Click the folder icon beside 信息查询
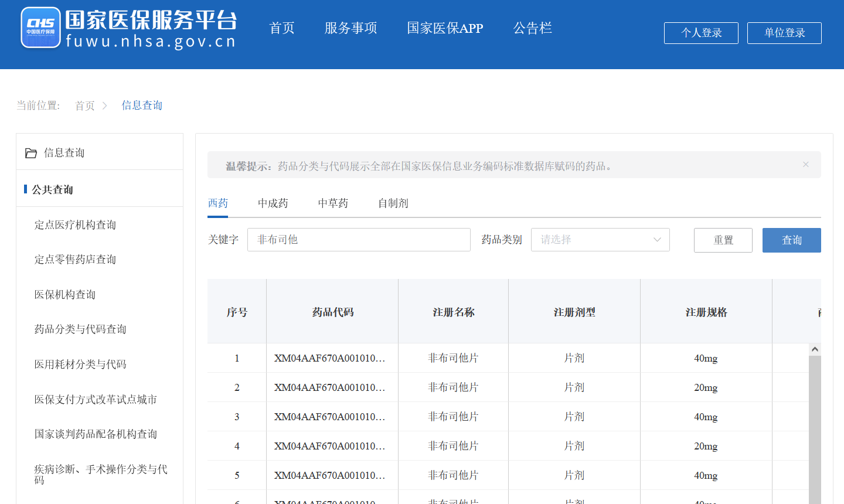 [31, 153]
